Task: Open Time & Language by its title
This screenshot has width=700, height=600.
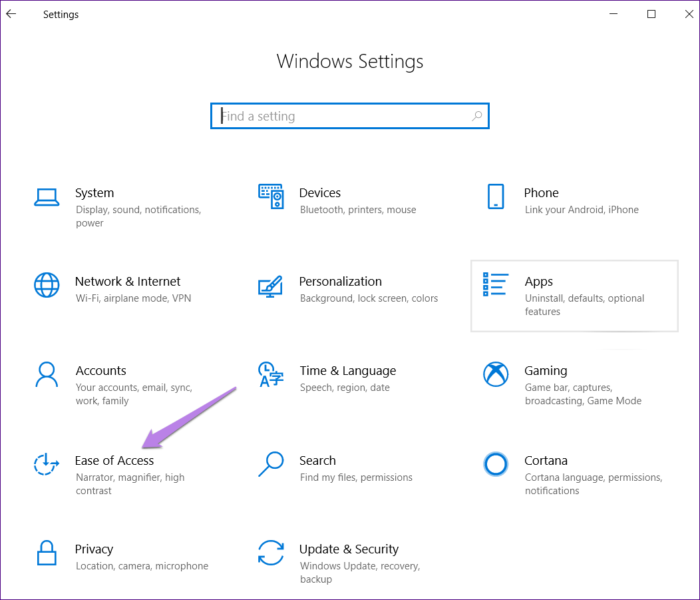Action: click(x=348, y=370)
